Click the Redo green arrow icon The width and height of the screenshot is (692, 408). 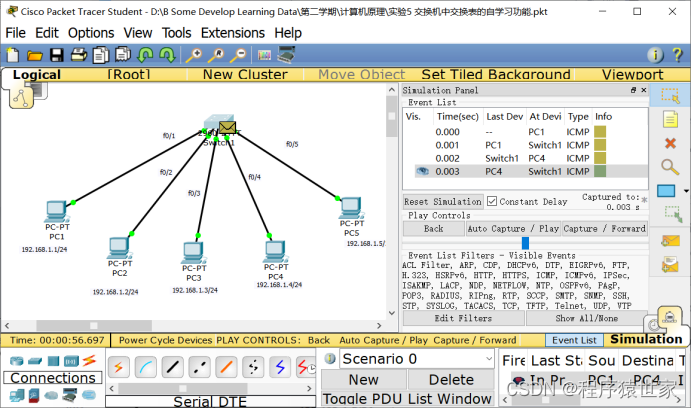pyautogui.click(x=167, y=55)
